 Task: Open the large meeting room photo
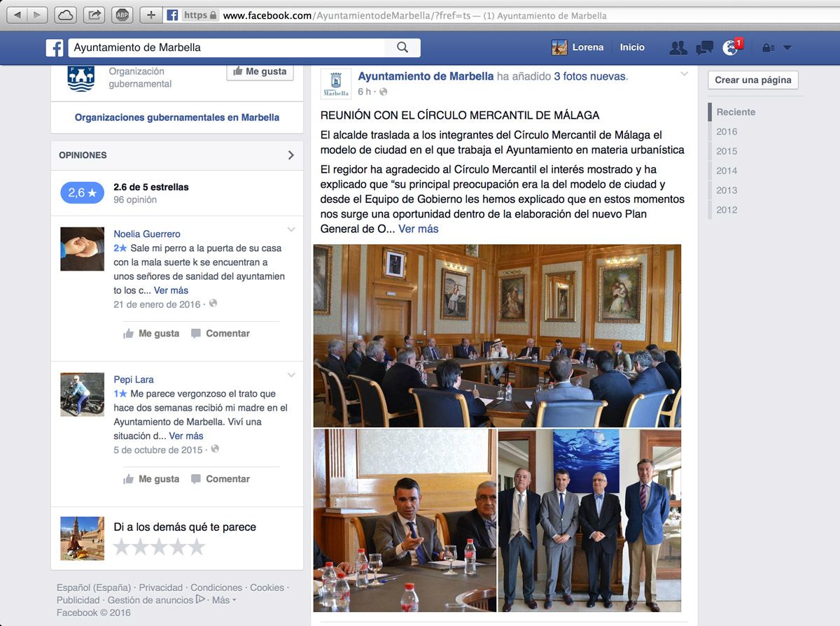(x=497, y=336)
